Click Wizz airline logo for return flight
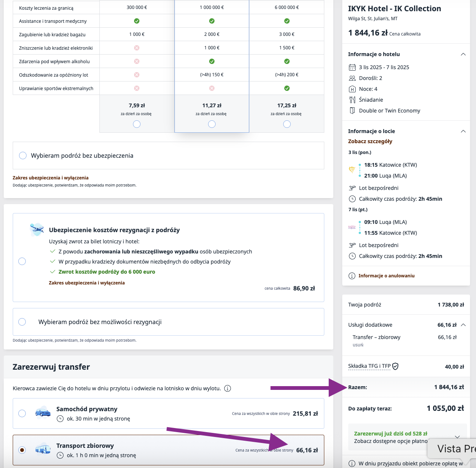 pyautogui.click(x=352, y=227)
